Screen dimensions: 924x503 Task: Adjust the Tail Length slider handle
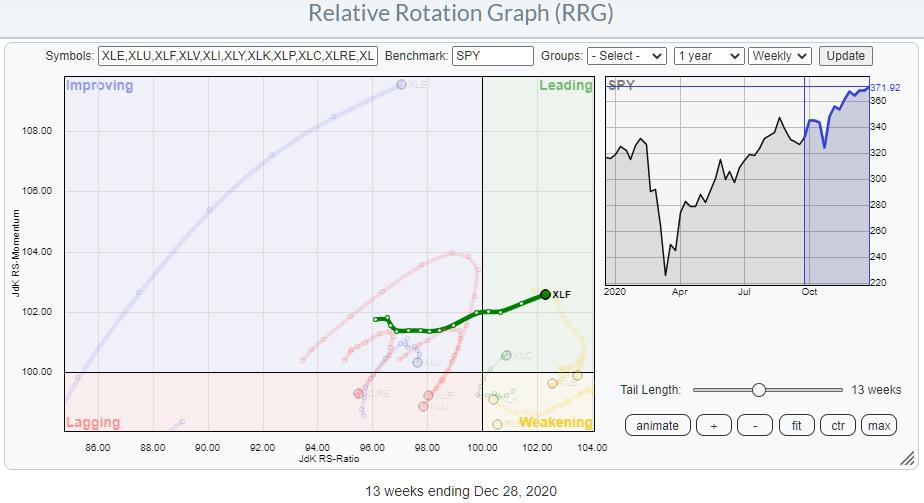tap(759, 390)
